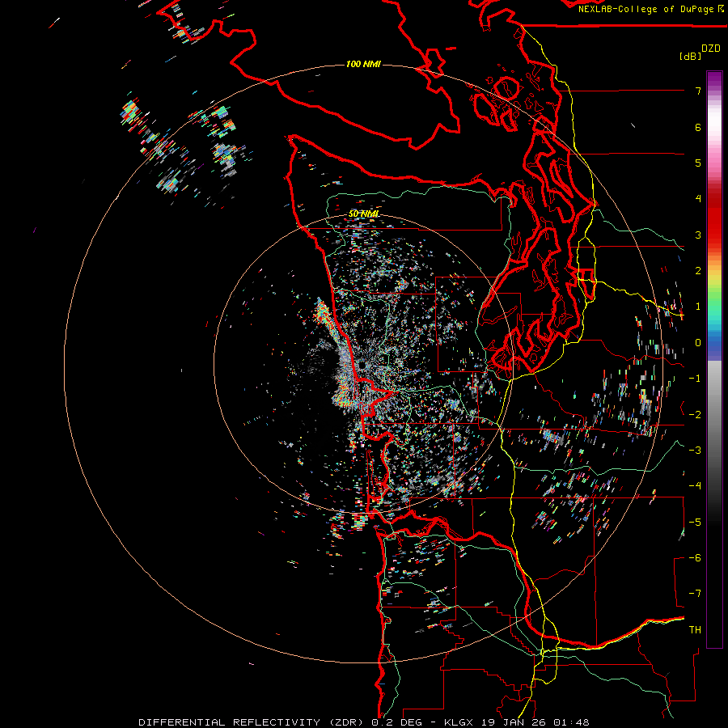Click the 5 value on the color scale

click(698, 163)
